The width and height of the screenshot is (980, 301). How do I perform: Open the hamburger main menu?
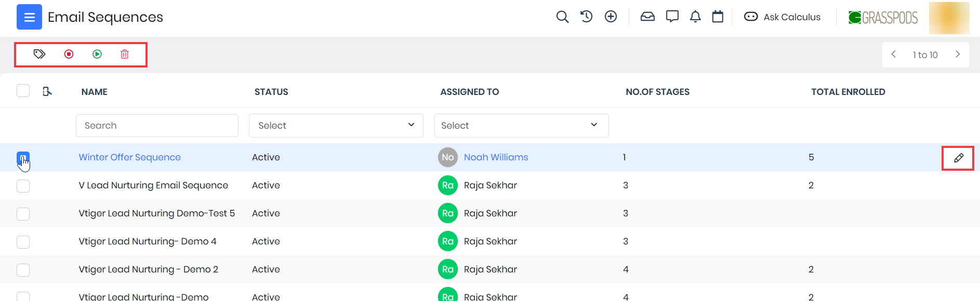[29, 17]
